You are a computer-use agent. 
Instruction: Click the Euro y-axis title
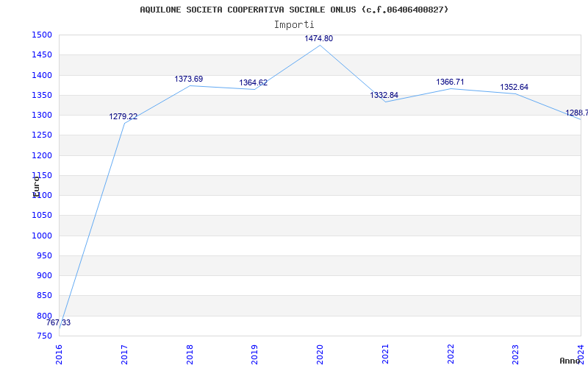(36, 187)
